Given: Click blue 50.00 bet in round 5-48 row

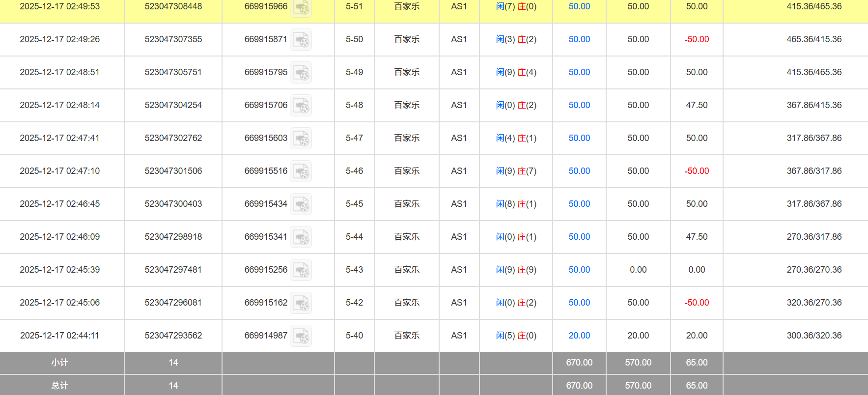Looking at the screenshot, I should coord(579,105).
